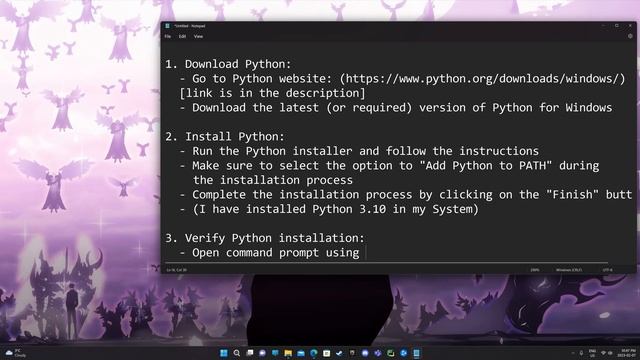Minimize the Notepad window
This screenshot has height=360, width=640.
[x=603, y=26]
